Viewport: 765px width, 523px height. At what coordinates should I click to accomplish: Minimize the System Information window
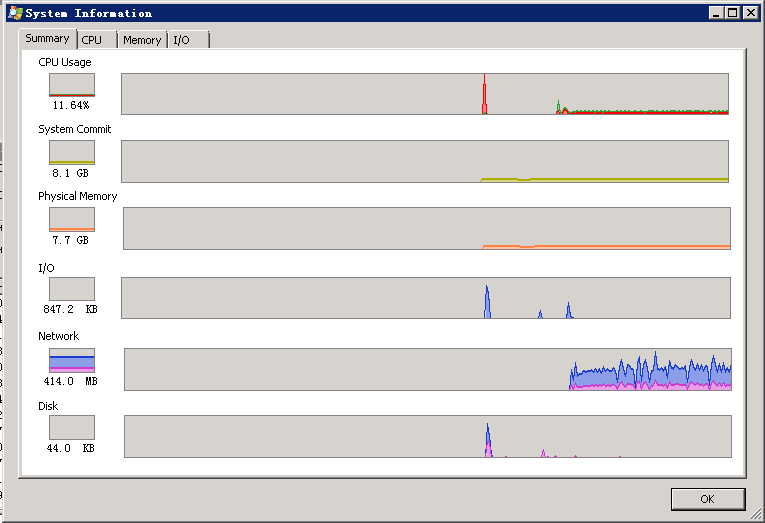click(x=716, y=13)
